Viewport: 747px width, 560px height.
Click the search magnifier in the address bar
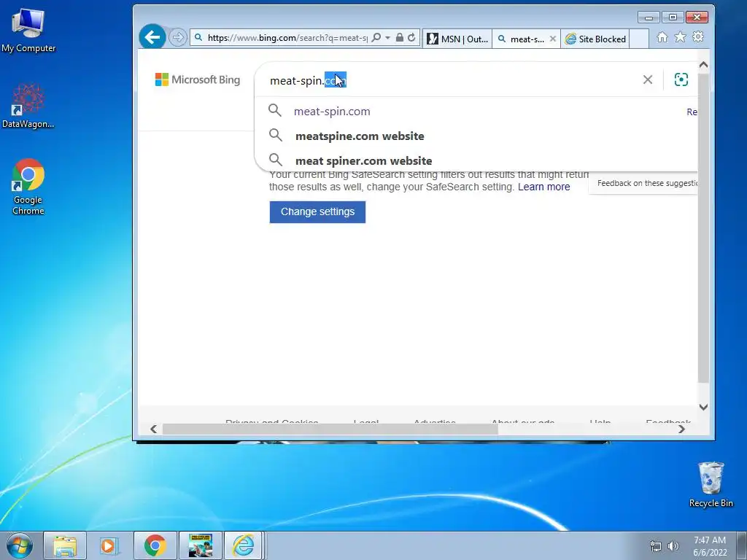376,38
